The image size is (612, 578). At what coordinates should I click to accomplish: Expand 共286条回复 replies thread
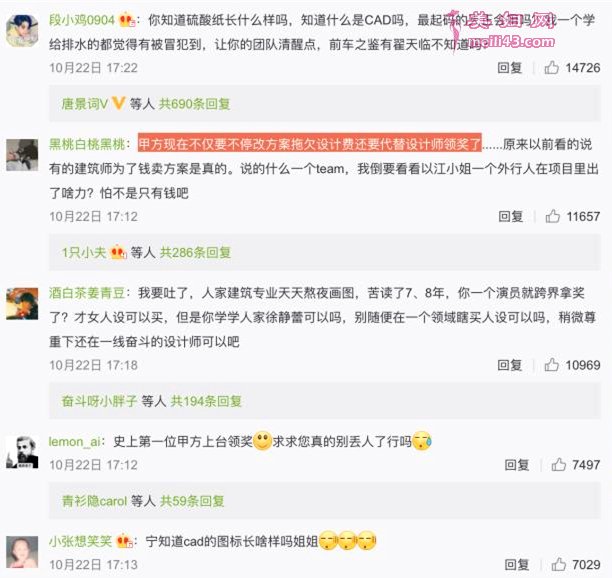(x=196, y=253)
